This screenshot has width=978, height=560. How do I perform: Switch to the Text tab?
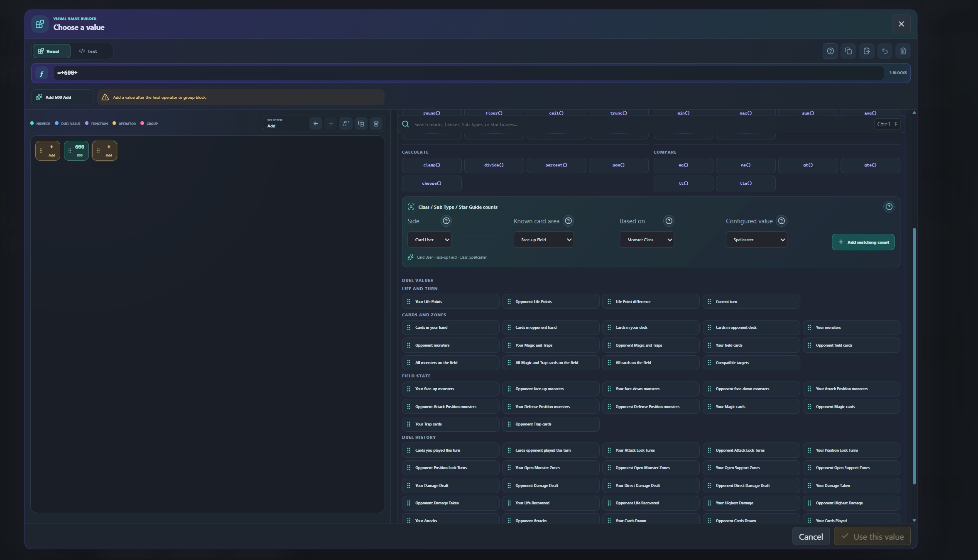pyautogui.click(x=88, y=51)
